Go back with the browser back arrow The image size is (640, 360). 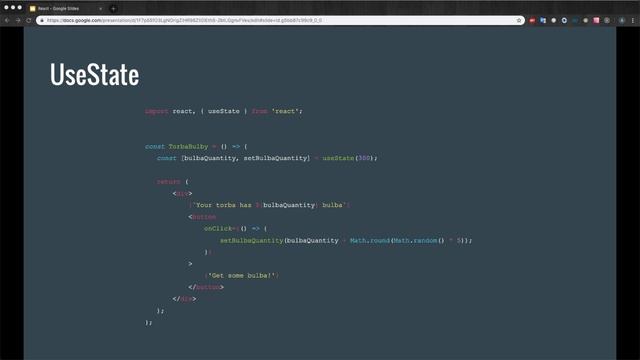(x=7, y=20)
